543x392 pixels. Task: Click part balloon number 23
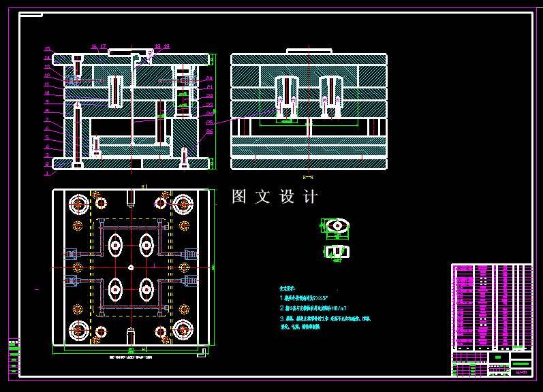(x=210, y=105)
